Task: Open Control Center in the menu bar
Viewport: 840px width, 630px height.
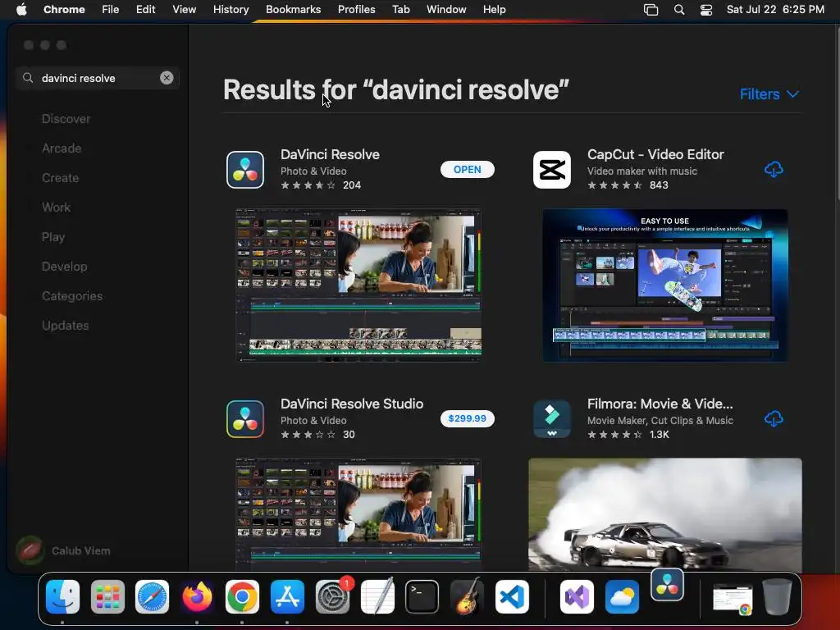Action: pyautogui.click(x=706, y=10)
